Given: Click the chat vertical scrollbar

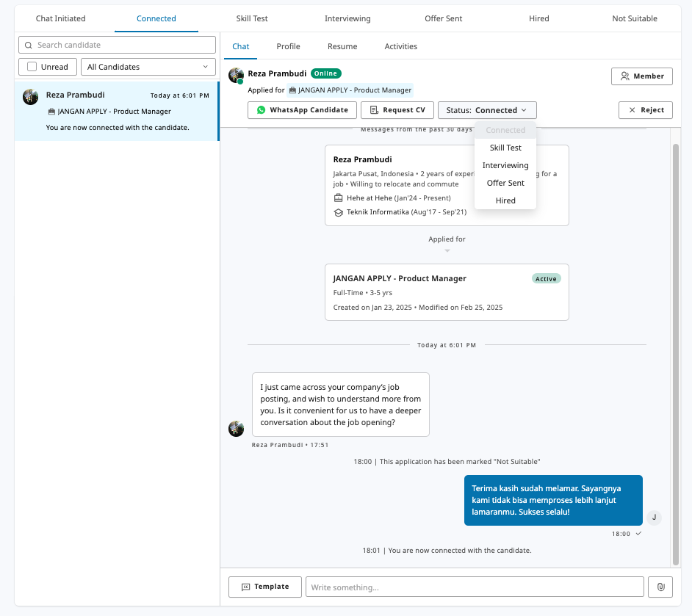Looking at the screenshot, I should [676, 354].
